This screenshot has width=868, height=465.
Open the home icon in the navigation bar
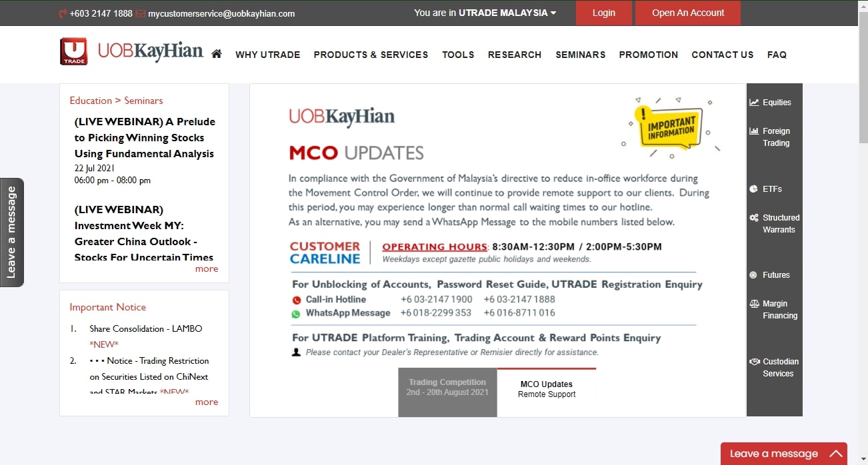pyautogui.click(x=217, y=54)
